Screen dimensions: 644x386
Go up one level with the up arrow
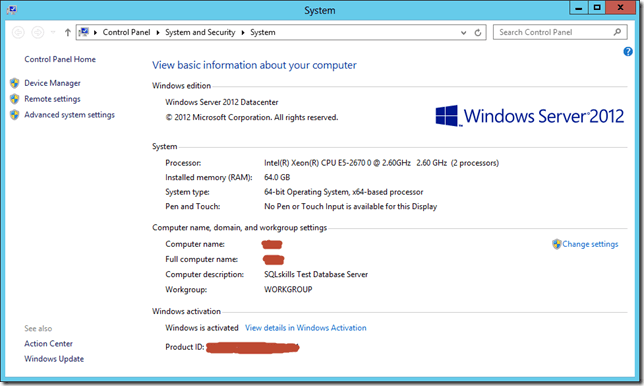pos(67,32)
